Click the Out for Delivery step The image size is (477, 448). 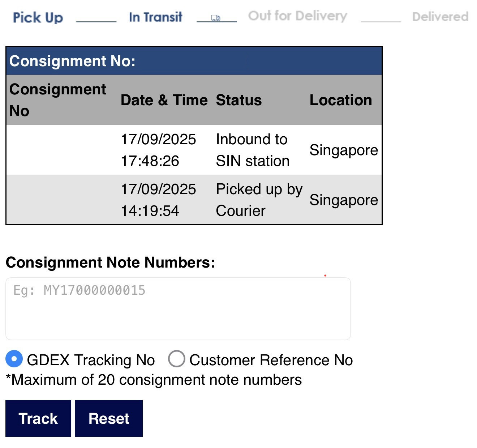[297, 16]
